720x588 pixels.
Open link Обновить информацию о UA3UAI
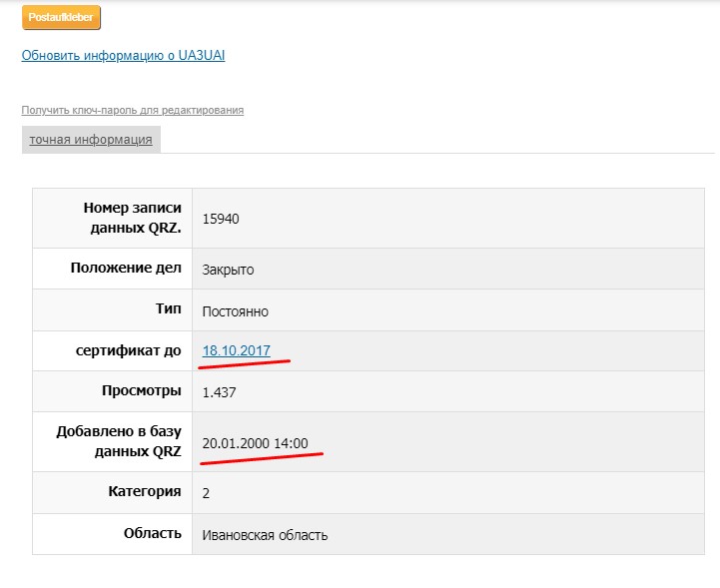pyautogui.click(x=123, y=56)
